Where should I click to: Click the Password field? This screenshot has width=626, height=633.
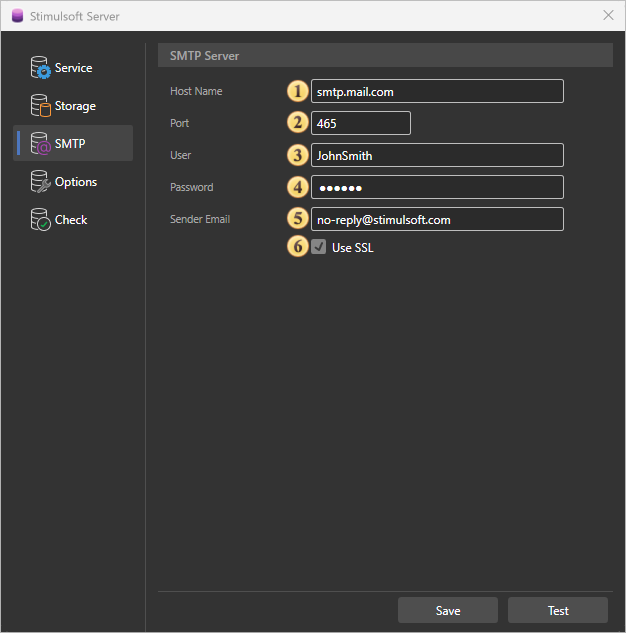pos(437,187)
